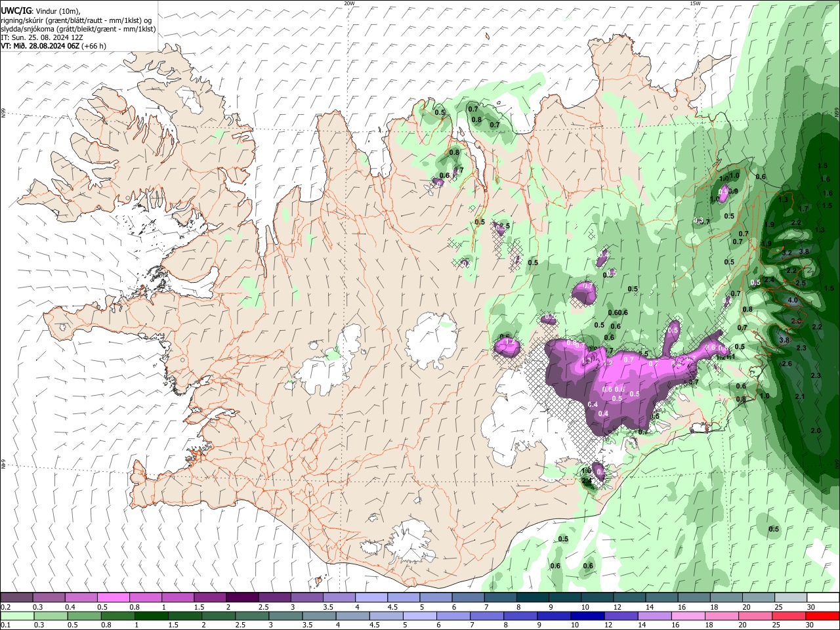Click the '2.0' value off the southeast coast
Viewport: 840px width, 630px height.
(816, 430)
